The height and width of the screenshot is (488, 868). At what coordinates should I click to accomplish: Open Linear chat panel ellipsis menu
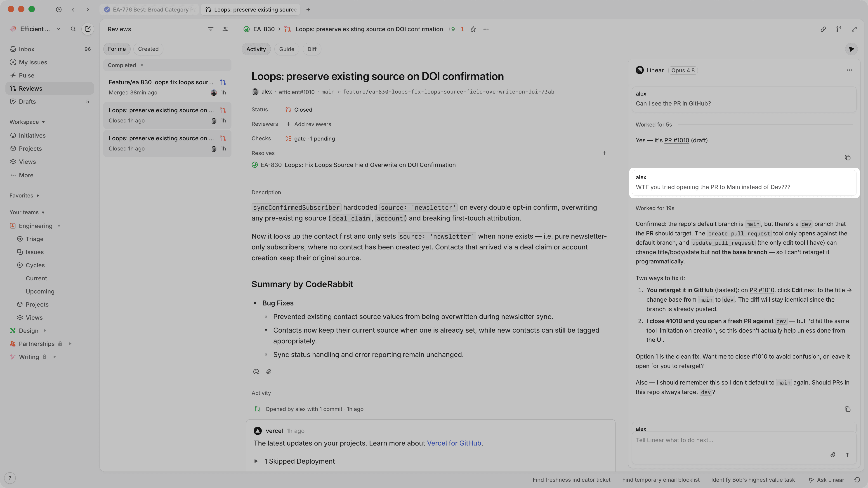[849, 70]
